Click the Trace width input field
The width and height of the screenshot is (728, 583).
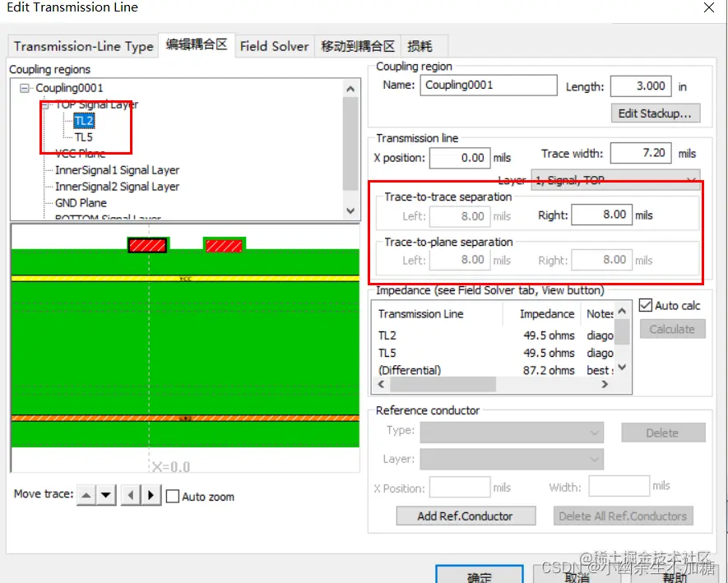click(x=641, y=153)
